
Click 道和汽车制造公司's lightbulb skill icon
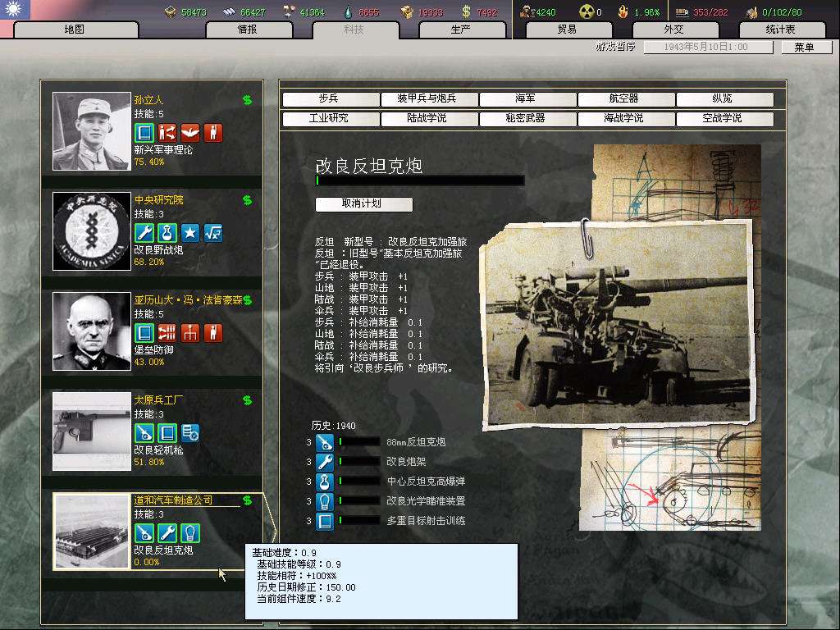190,533
